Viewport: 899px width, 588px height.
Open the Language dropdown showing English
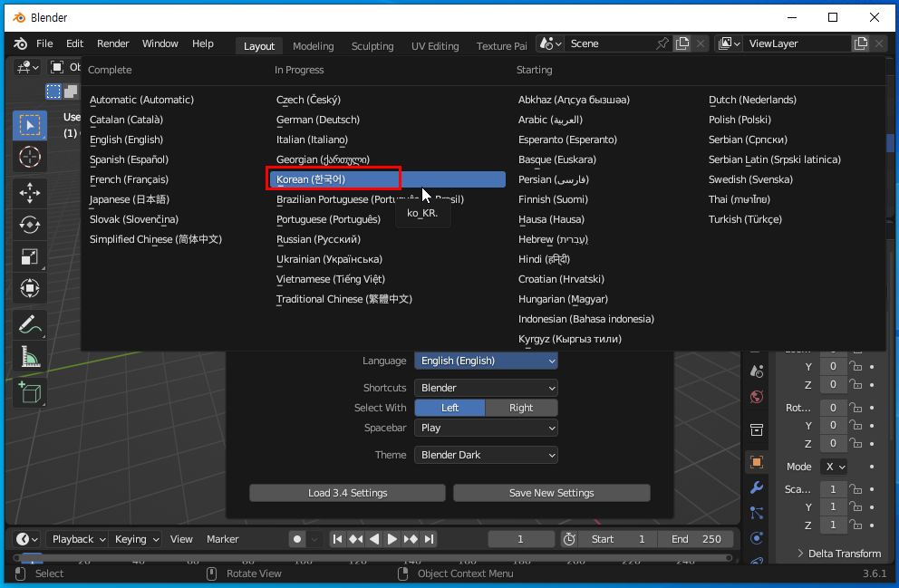(x=486, y=361)
